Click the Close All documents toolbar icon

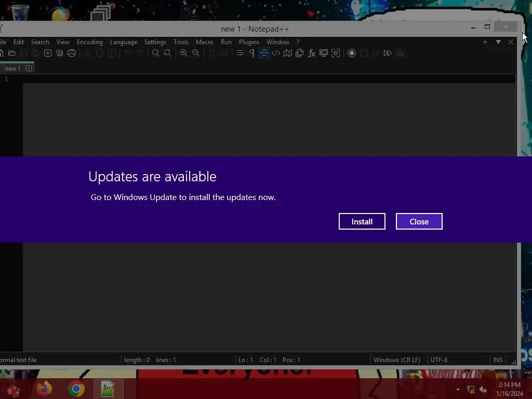coord(60,53)
